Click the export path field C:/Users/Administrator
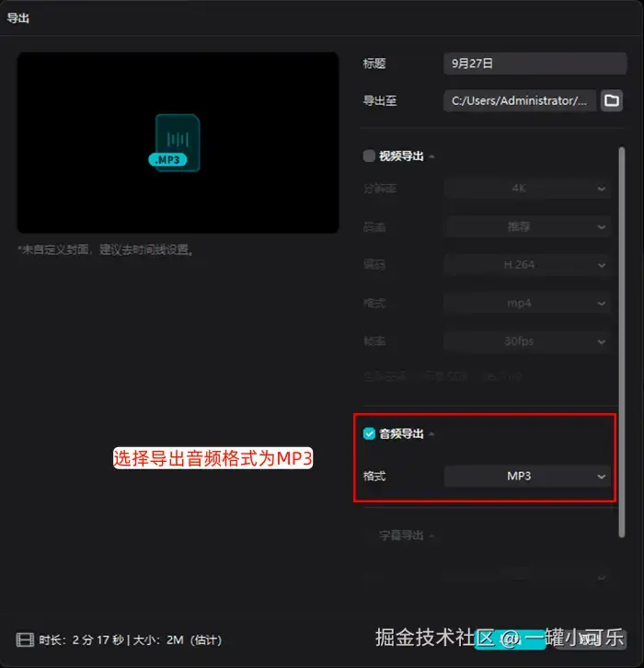 click(x=520, y=100)
